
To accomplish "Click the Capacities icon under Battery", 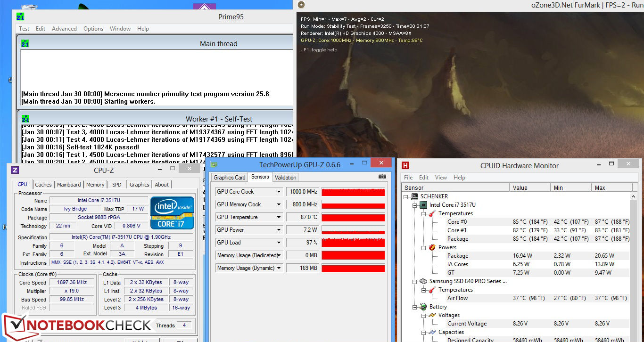I will click(x=432, y=332).
